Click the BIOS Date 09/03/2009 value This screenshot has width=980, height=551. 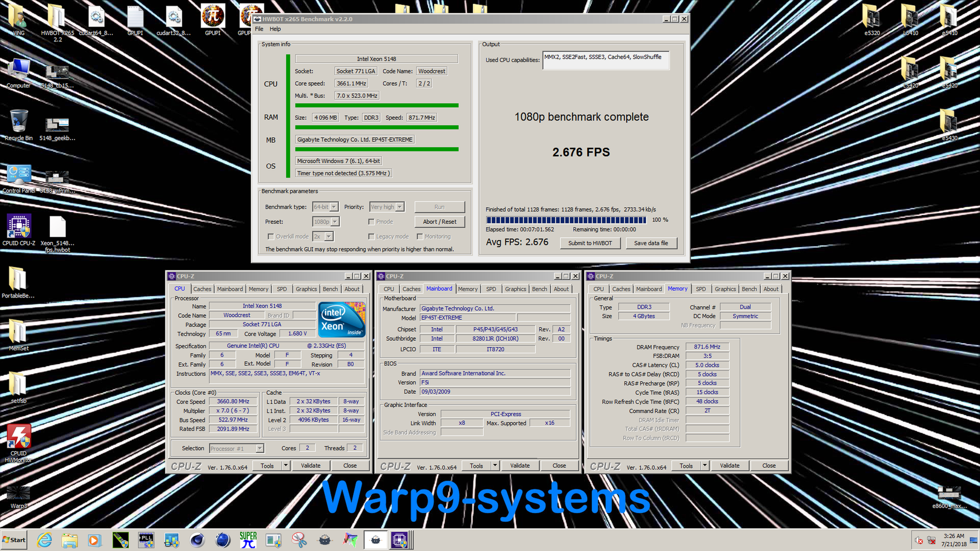(495, 392)
